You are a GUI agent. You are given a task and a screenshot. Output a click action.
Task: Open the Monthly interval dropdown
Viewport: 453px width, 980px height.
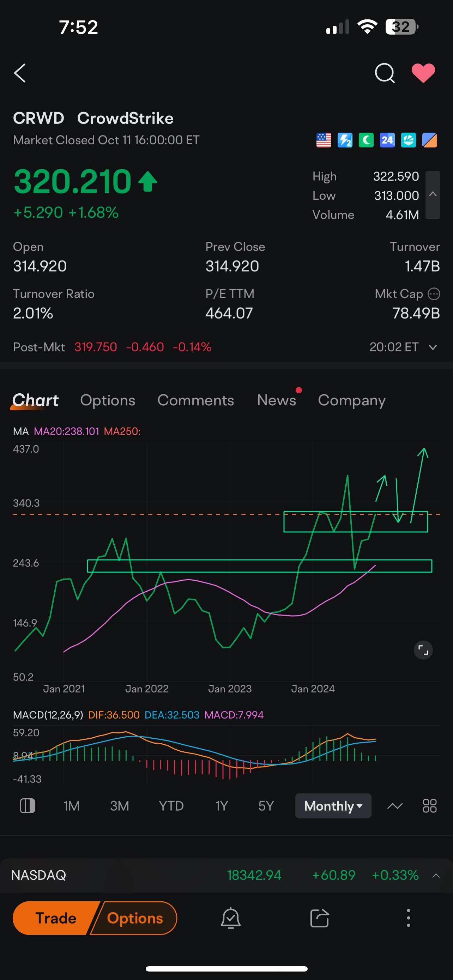333,806
